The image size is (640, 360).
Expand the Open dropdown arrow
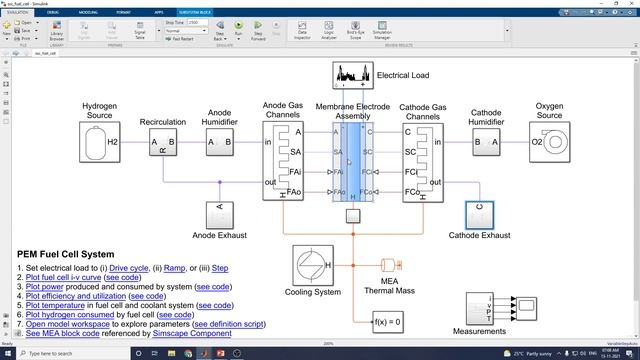click(38, 23)
